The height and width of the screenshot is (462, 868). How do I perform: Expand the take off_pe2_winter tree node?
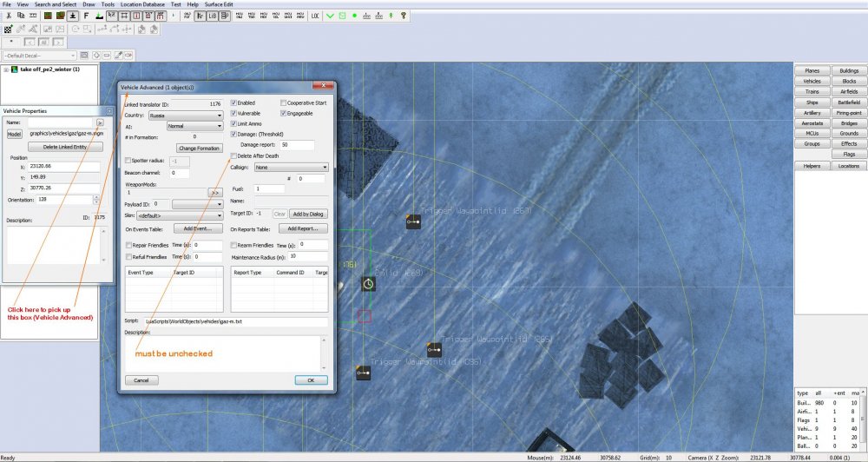pos(7,69)
